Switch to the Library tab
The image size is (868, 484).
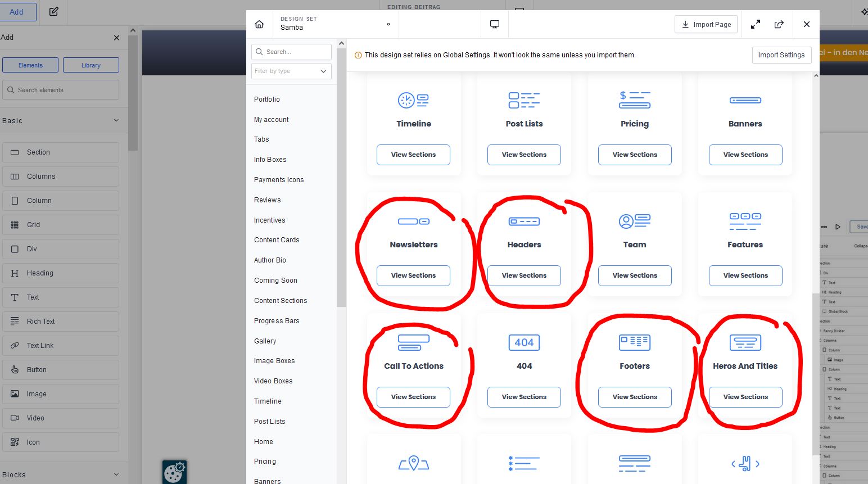coord(91,65)
